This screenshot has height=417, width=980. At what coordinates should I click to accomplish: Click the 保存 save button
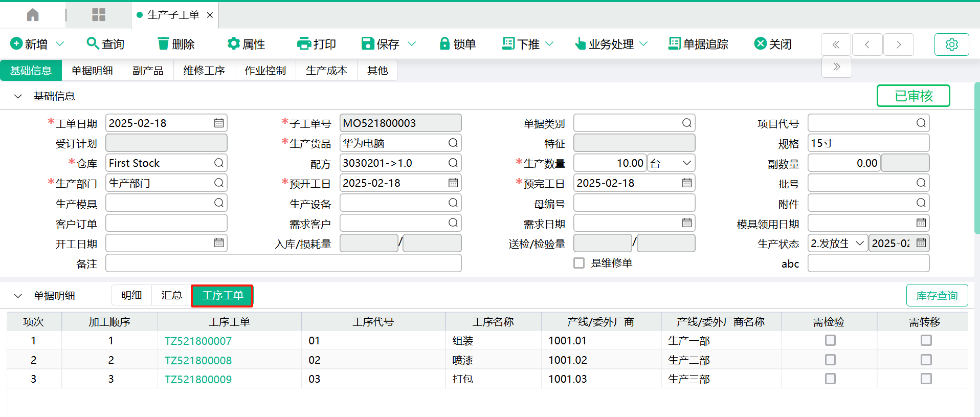coord(380,44)
